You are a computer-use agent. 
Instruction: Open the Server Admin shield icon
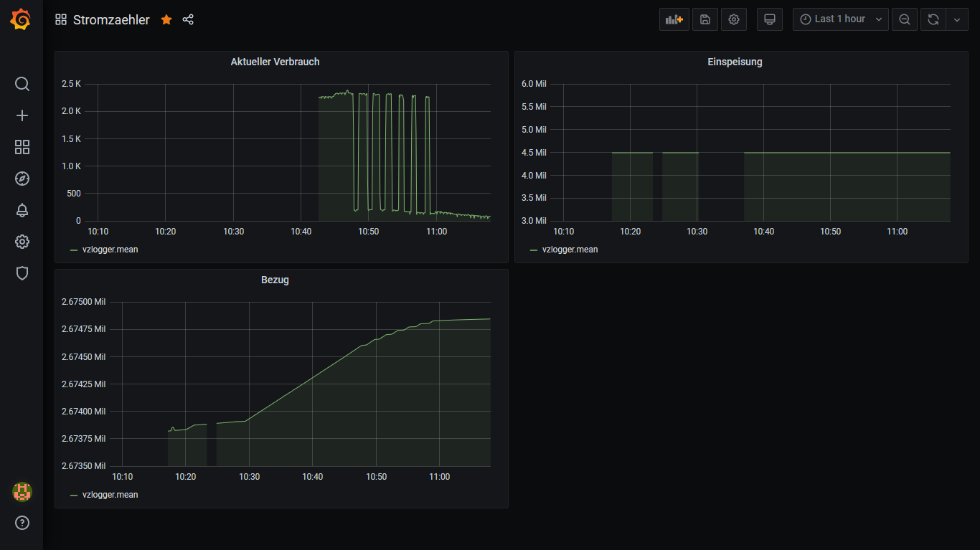pyautogui.click(x=22, y=273)
